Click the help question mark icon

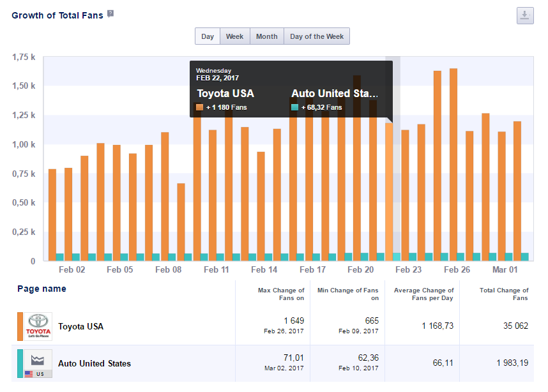pyautogui.click(x=110, y=14)
